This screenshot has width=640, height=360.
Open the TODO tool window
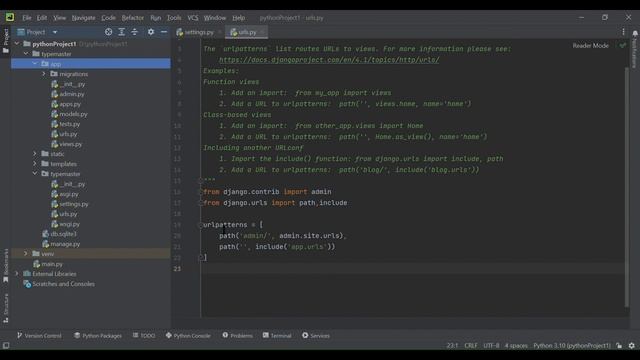pos(144,336)
